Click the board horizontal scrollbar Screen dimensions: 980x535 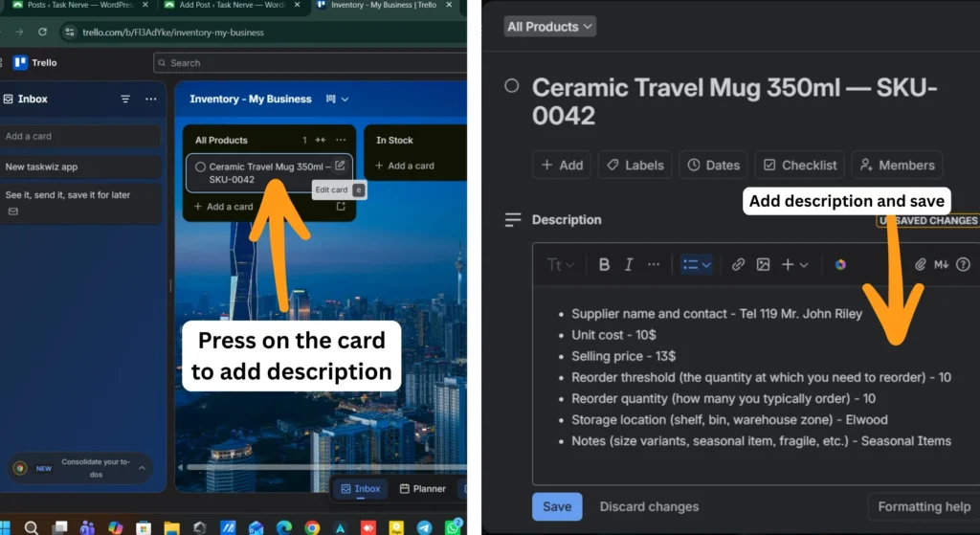click(x=325, y=467)
